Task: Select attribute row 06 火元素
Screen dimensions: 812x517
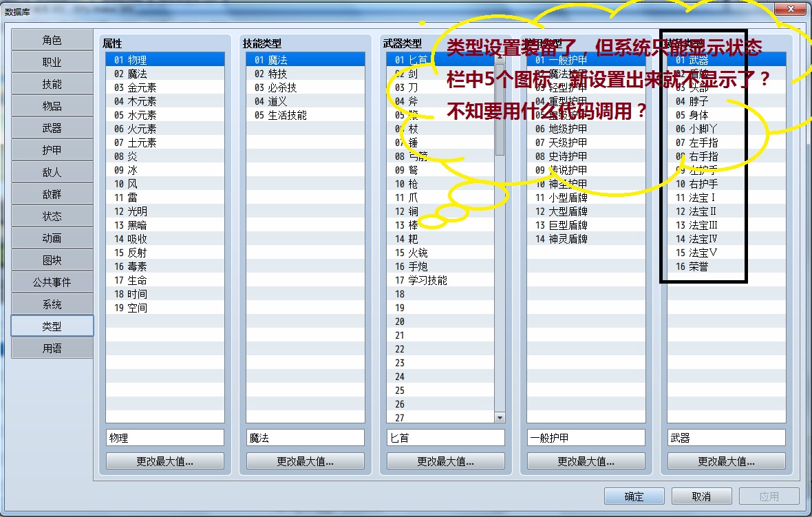Action: coord(165,129)
